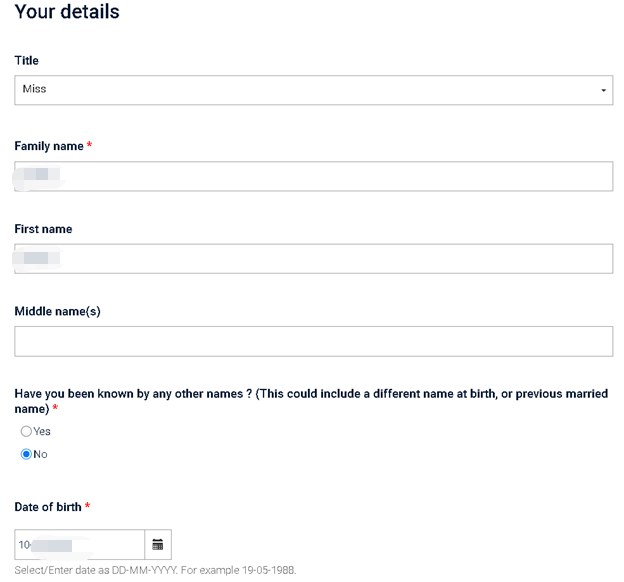Click the red asterisk beside Family name
Image resolution: width=624 pixels, height=582 pixels.
coord(90,145)
